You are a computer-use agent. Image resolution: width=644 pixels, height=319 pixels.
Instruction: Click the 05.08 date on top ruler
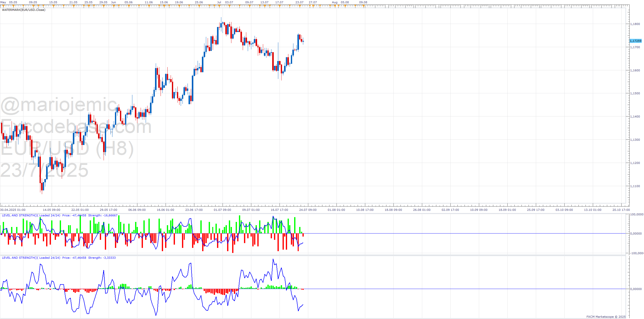(345, 2)
